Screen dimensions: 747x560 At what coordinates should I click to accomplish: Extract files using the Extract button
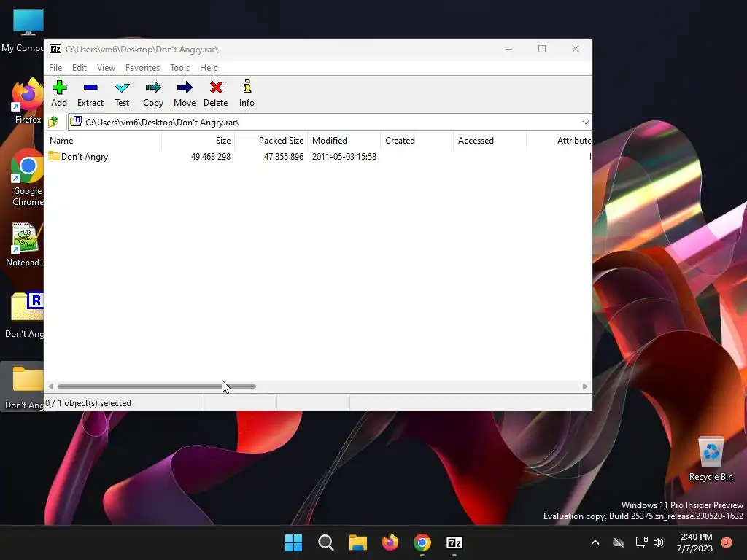click(90, 93)
